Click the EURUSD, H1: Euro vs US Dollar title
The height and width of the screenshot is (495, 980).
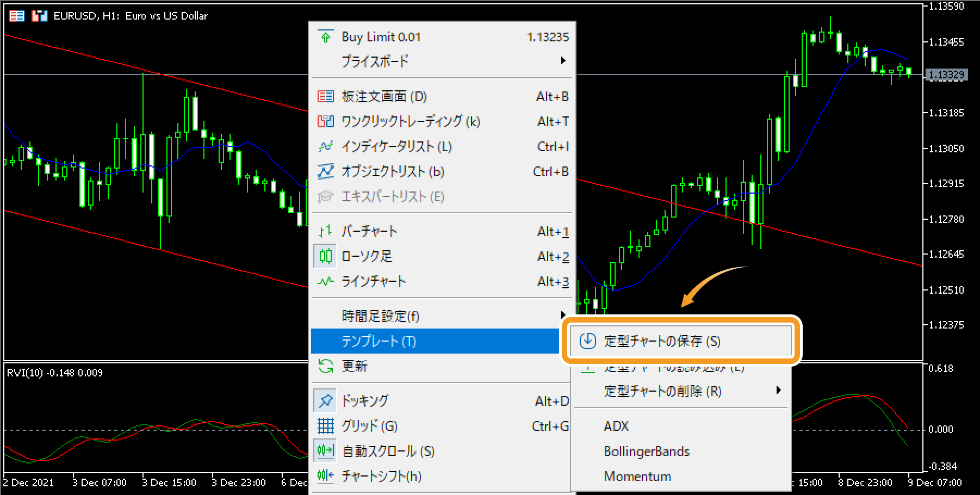(x=131, y=16)
